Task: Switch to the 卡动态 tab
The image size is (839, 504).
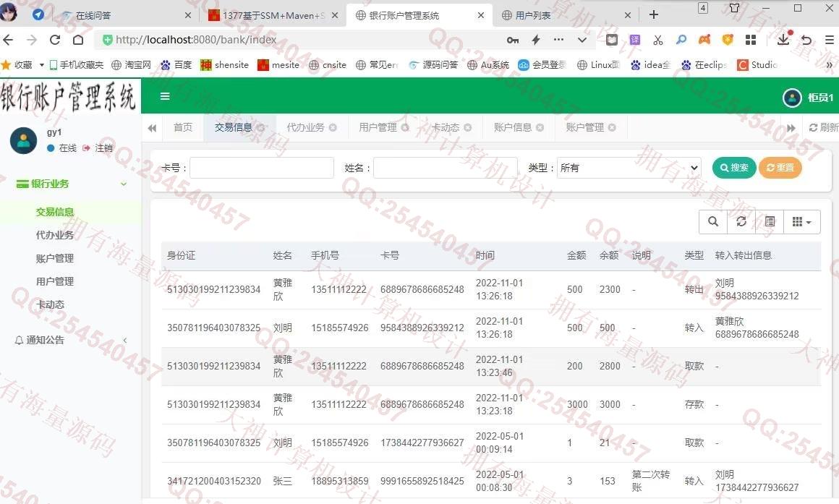Action: click(x=445, y=127)
